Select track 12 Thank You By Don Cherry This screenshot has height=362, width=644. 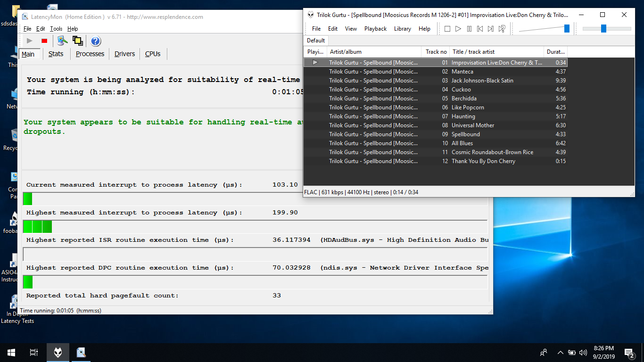coord(436,161)
